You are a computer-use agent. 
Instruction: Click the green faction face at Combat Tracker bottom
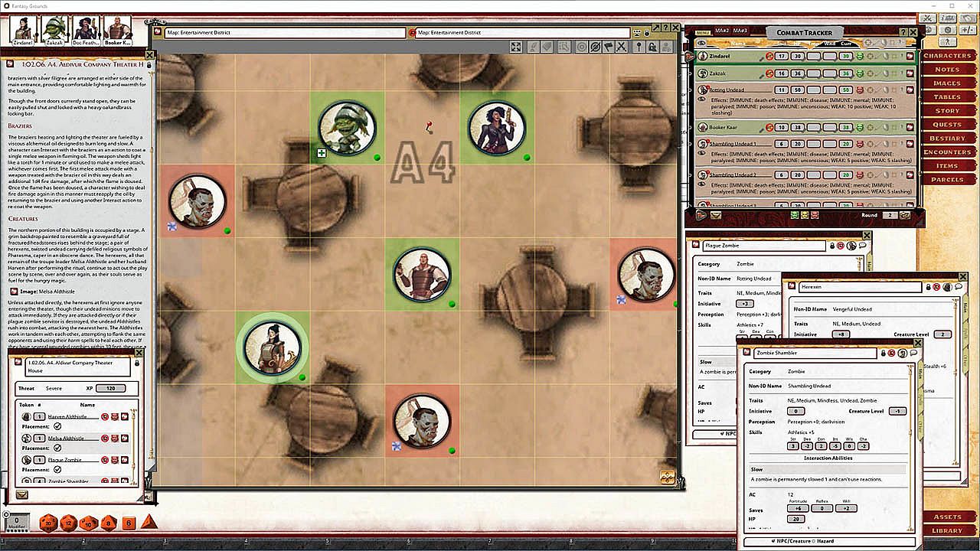(795, 215)
